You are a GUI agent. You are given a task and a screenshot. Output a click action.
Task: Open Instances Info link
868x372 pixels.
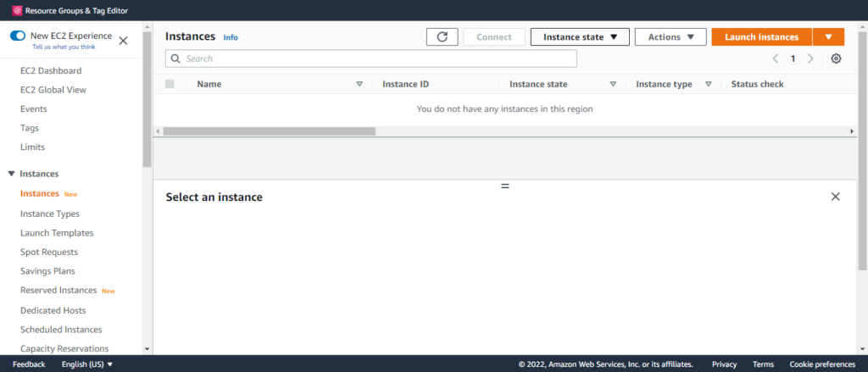[x=231, y=37]
